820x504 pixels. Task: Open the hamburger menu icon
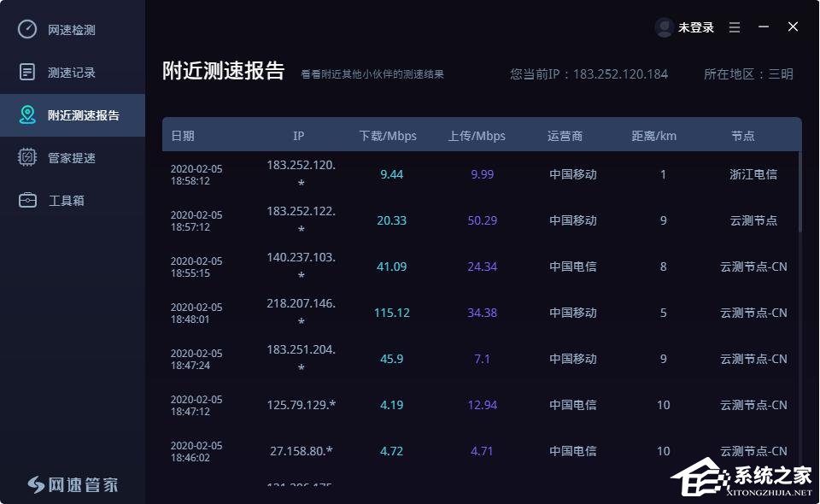(x=734, y=27)
